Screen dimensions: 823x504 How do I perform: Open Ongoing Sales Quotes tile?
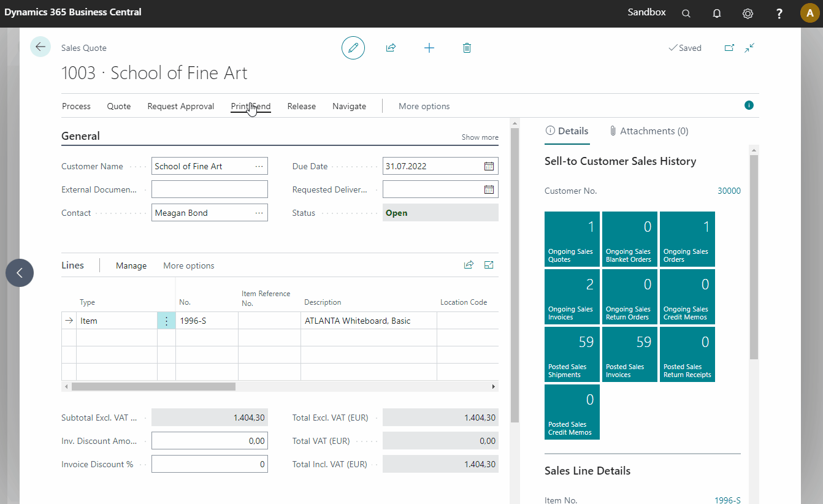coord(572,239)
